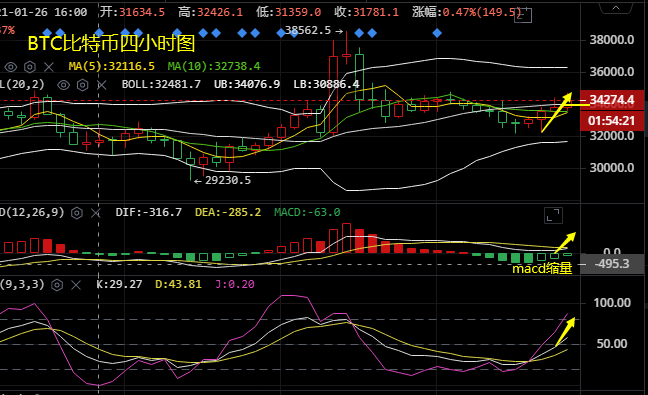Screen dimensions: 648x395
Task: Select the isolated rightmost blue diamond marker
Action: click(x=437, y=33)
